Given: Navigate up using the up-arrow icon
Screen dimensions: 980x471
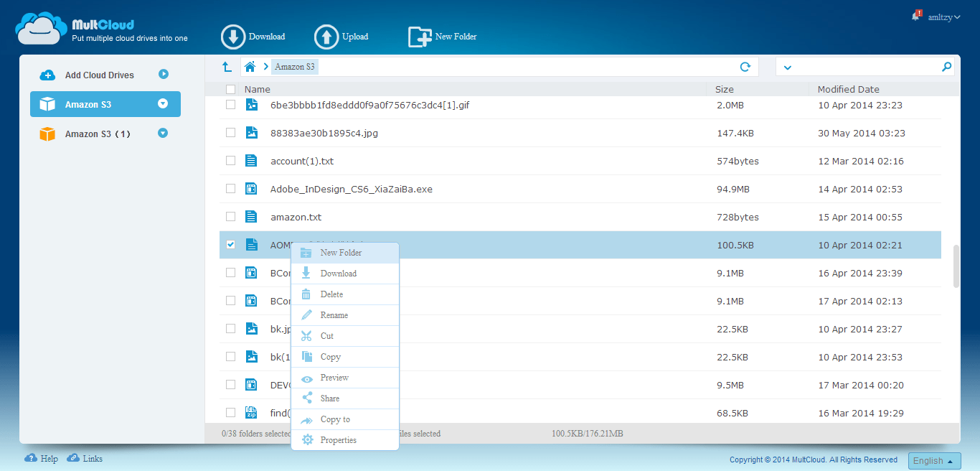Looking at the screenshot, I should [227, 65].
